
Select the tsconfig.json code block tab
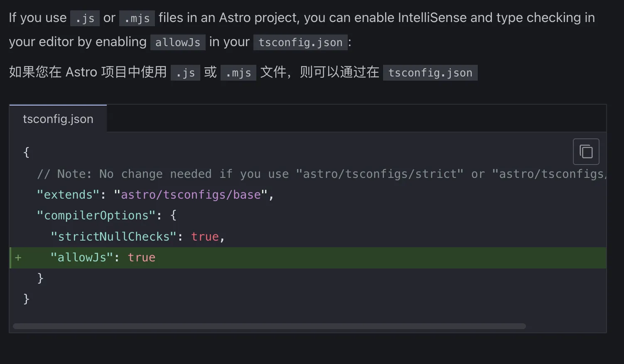click(58, 119)
